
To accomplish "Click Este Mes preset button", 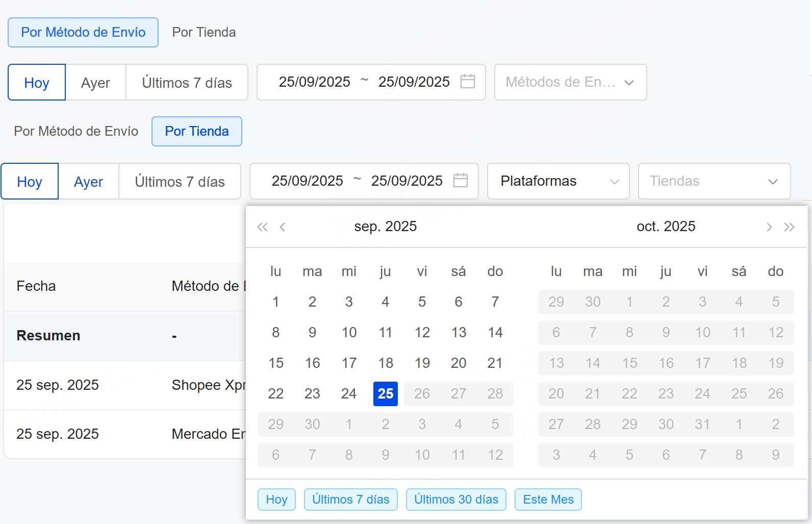I will point(548,500).
